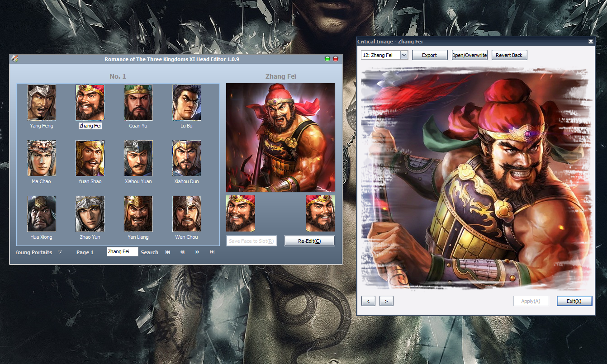
Task: Select the Wen Chou portrait
Action: point(187,214)
